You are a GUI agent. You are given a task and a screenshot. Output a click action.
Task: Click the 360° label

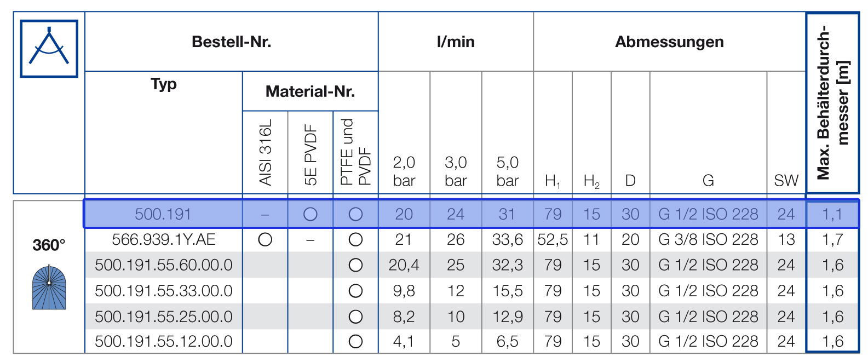coord(49,245)
